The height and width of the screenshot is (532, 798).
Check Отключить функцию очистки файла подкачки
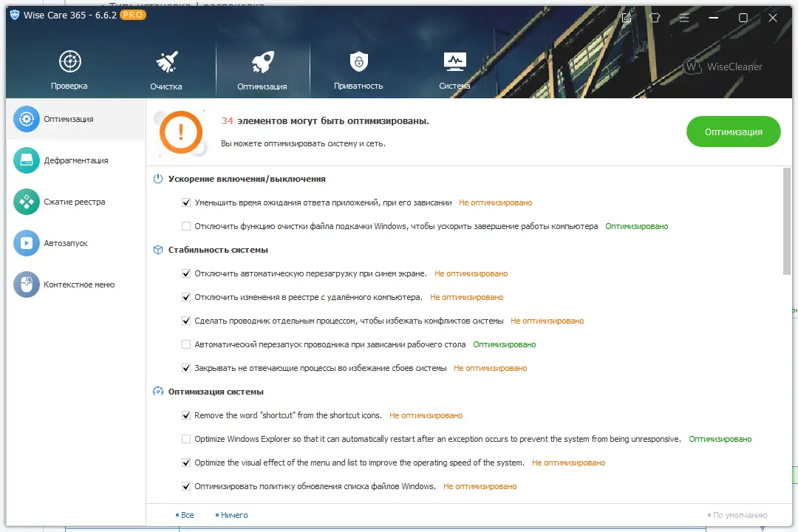pyautogui.click(x=186, y=226)
